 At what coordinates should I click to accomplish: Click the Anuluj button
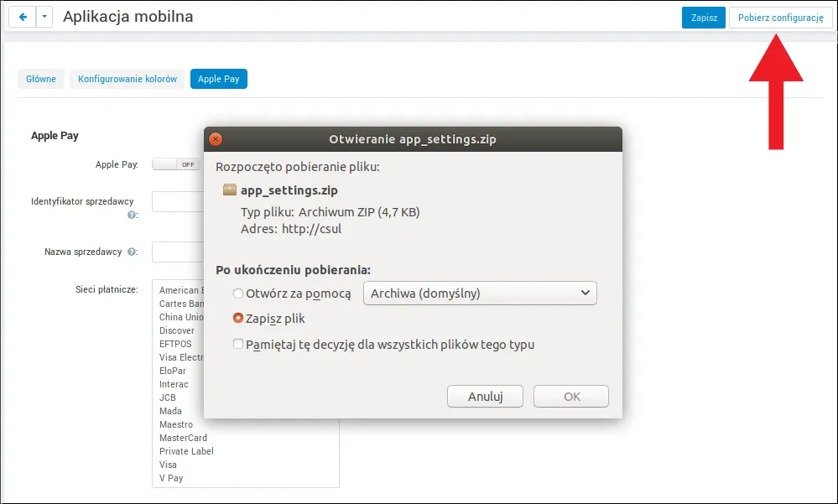pos(486,396)
